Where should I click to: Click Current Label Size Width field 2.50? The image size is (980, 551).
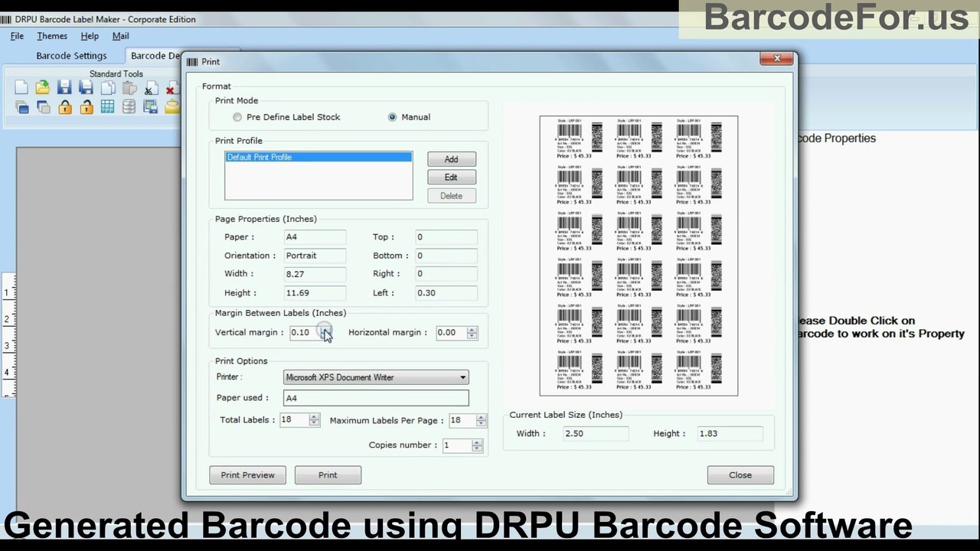(x=596, y=434)
